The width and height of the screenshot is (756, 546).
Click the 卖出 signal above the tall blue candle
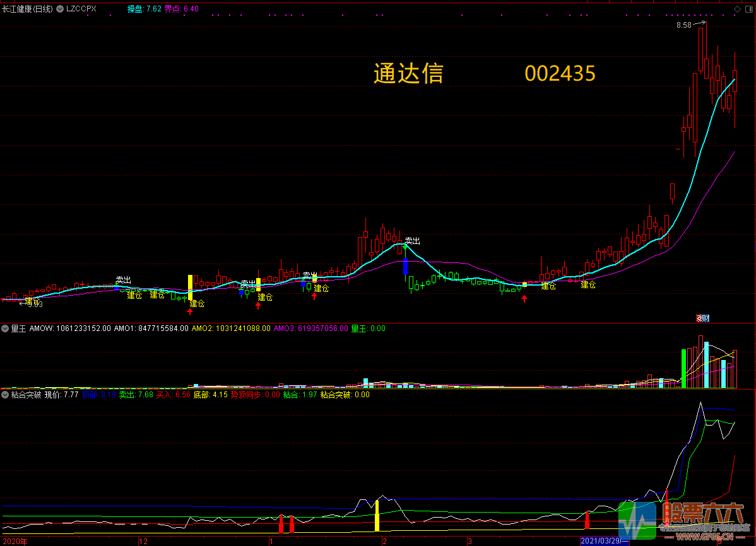(x=412, y=240)
